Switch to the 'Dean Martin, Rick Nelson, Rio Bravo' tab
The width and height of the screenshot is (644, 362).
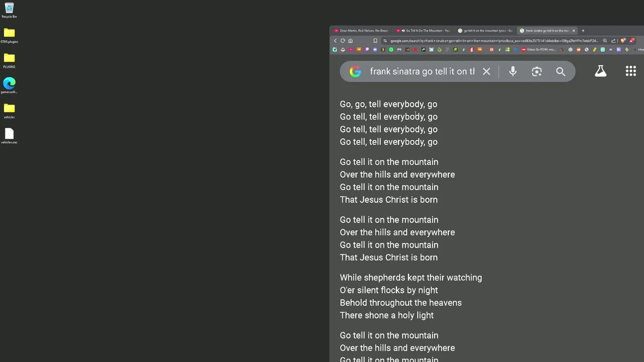(361, 31)
